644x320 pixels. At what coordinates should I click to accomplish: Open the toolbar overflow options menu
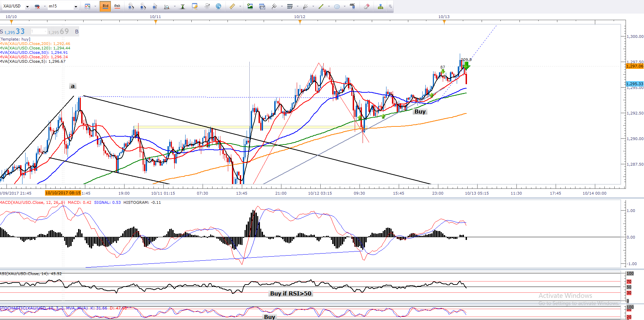tap(390, 6)
